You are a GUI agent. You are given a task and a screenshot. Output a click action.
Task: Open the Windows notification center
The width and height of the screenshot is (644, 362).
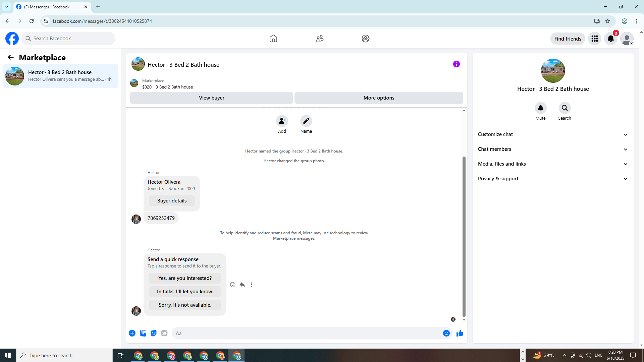point(633,355)
